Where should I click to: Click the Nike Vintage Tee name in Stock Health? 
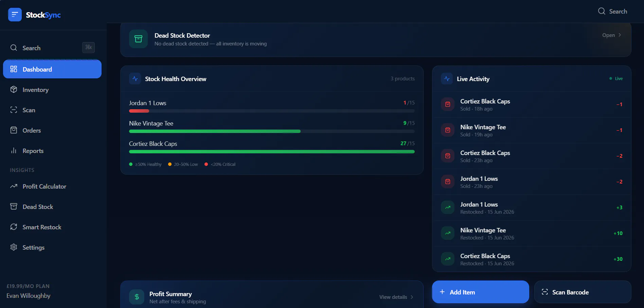click(x=151, y=123)
